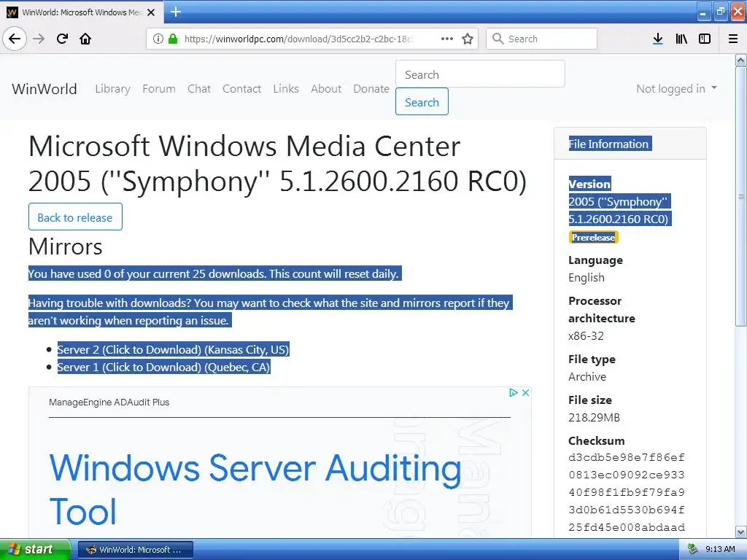The height and width of the screenshot is (560, 747).
Task: Click the Prerelease badge
Action: [593, 237]
